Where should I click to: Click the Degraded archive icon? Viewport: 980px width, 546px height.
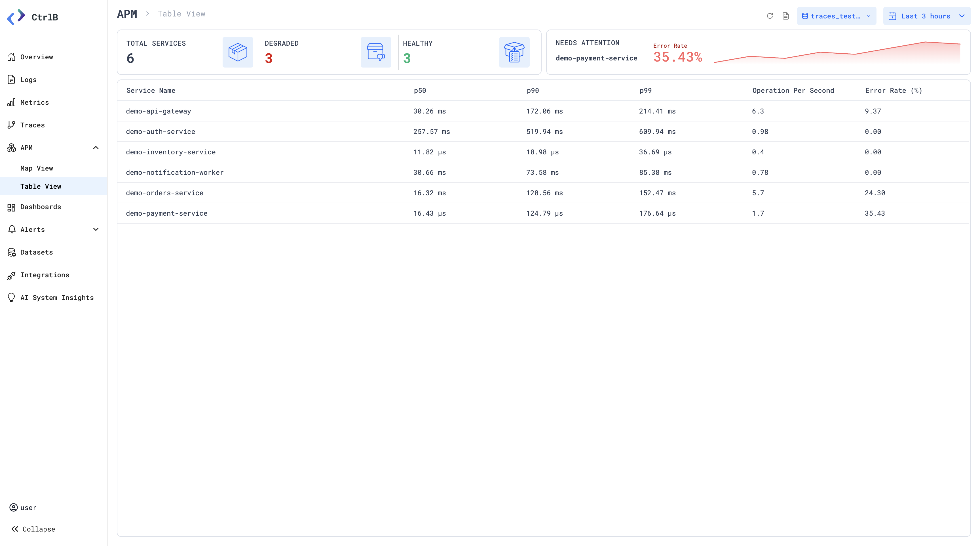coord(376,52)
